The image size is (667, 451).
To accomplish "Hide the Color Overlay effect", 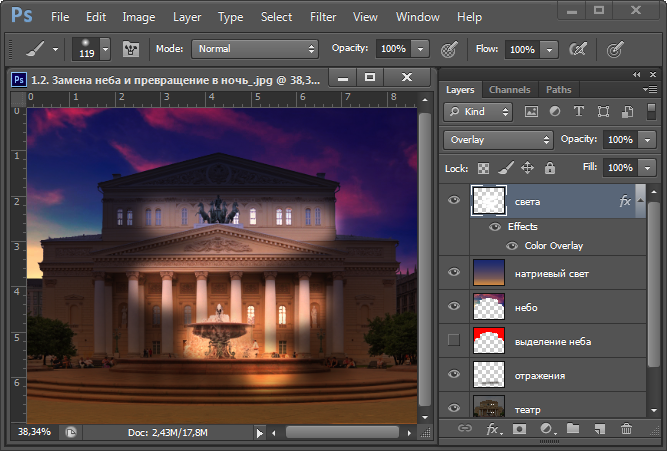I will [512, 246].
